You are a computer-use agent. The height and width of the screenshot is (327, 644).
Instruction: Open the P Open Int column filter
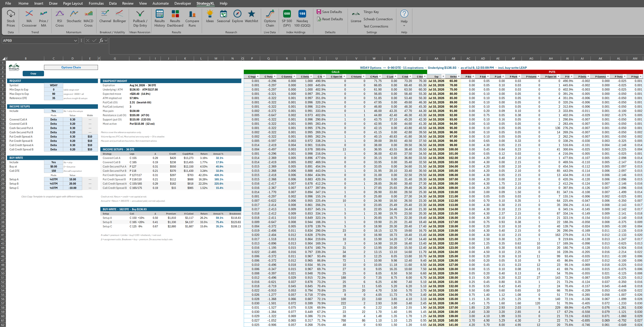(559, 77)
